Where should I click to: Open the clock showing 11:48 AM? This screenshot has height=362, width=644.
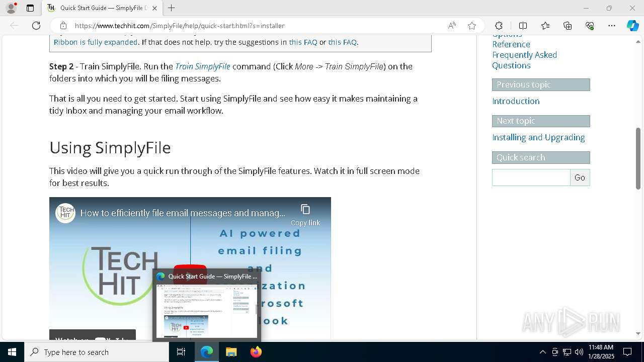[601, 352]
